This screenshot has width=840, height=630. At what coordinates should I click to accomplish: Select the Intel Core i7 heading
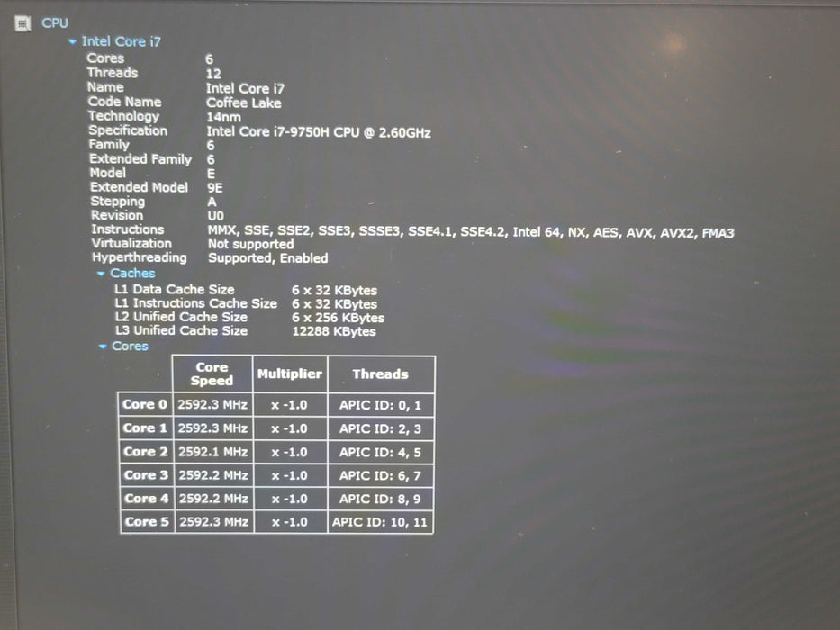[x=121, y=41]
